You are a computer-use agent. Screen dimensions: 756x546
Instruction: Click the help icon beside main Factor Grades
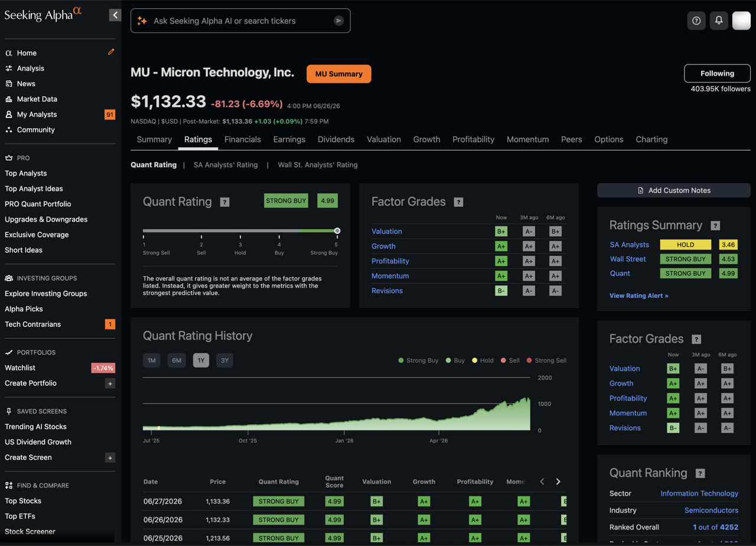click(458, 202)
